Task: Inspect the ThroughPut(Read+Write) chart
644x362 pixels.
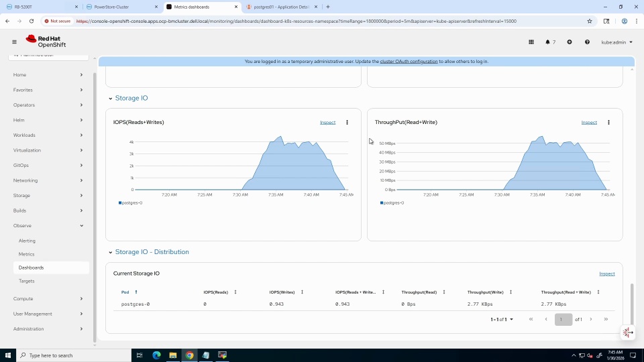Action: tap(589, 122)
